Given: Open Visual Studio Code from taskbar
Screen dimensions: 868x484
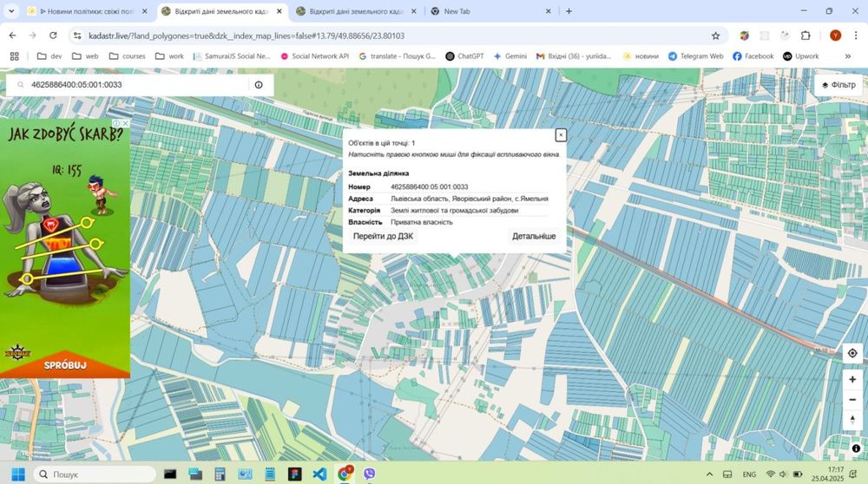Looking at the screenshot, I should click(319, 474).
